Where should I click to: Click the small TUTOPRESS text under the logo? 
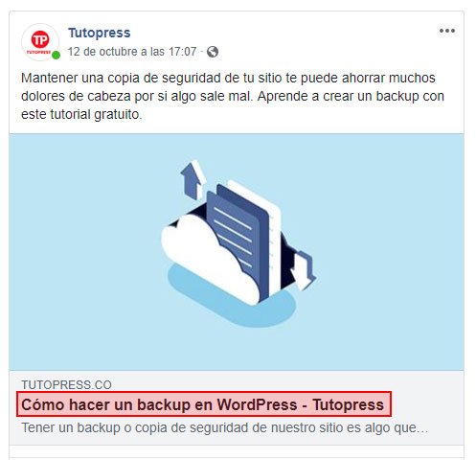[39, 52]
